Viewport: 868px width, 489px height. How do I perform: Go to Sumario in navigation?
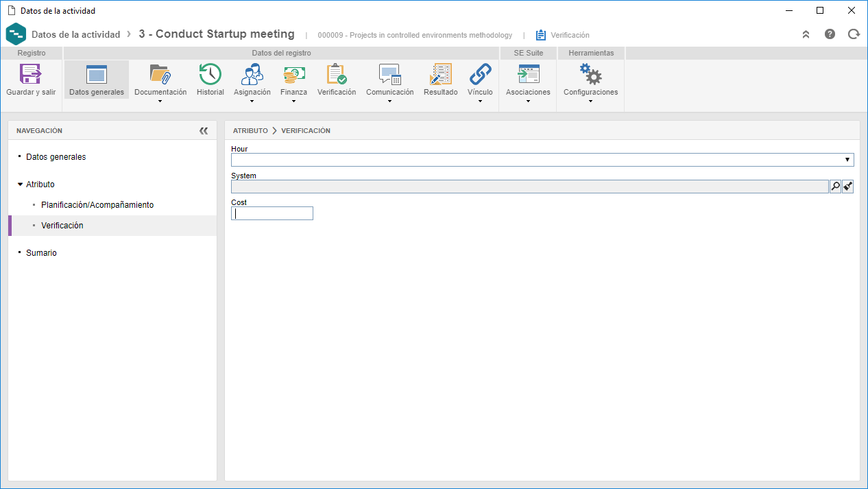pos(41,253)
